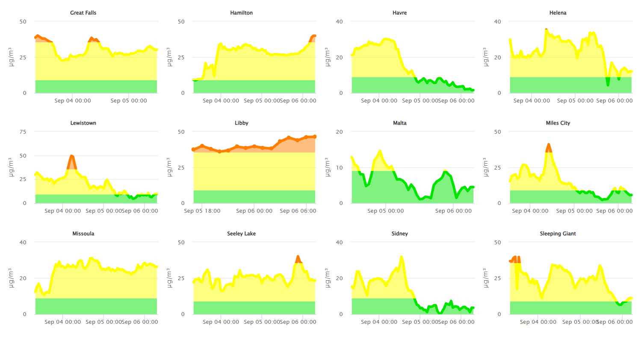
Task: Click the highest peak in the Sidney chart
Action: coord(401,258)
